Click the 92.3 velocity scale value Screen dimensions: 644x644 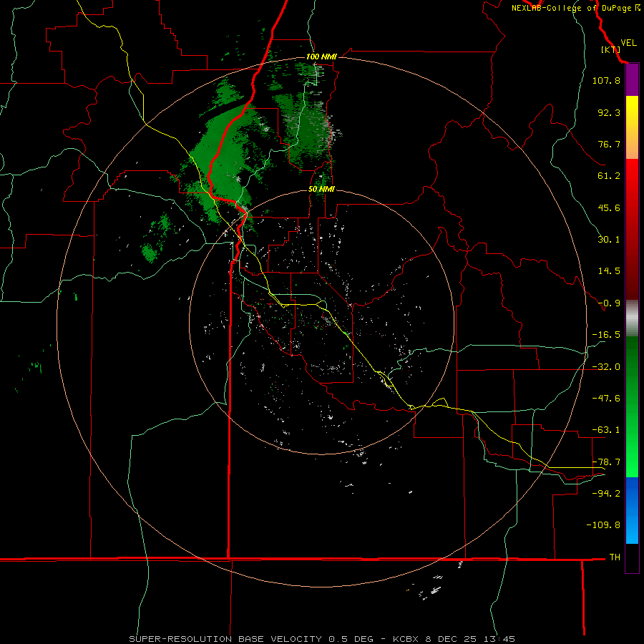609,112
